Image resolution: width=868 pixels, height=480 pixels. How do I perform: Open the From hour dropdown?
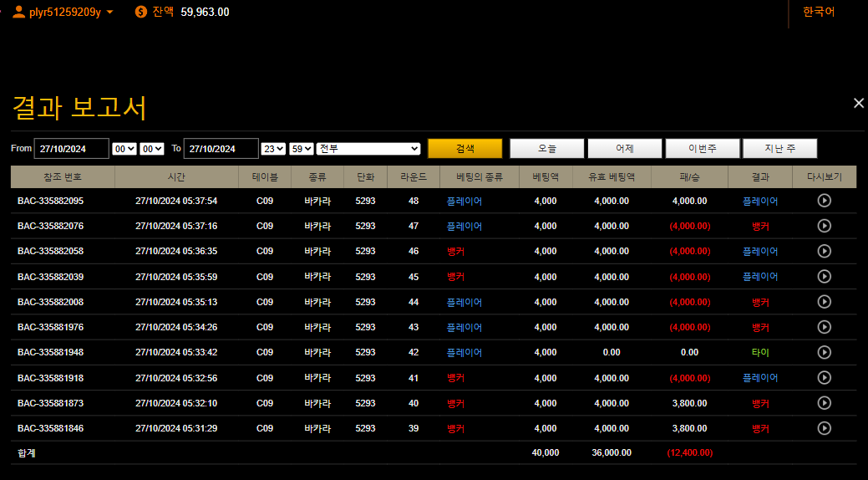click(124, 148)
